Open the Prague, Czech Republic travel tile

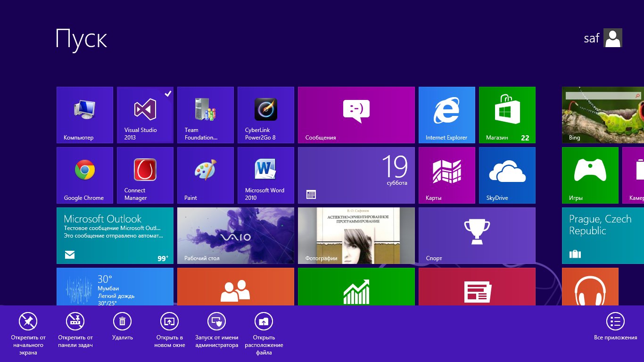pos(603,236)
